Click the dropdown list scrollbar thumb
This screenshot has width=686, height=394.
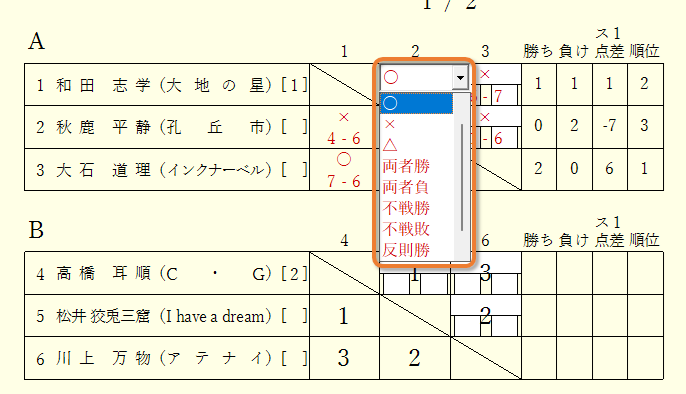point(462,177)
